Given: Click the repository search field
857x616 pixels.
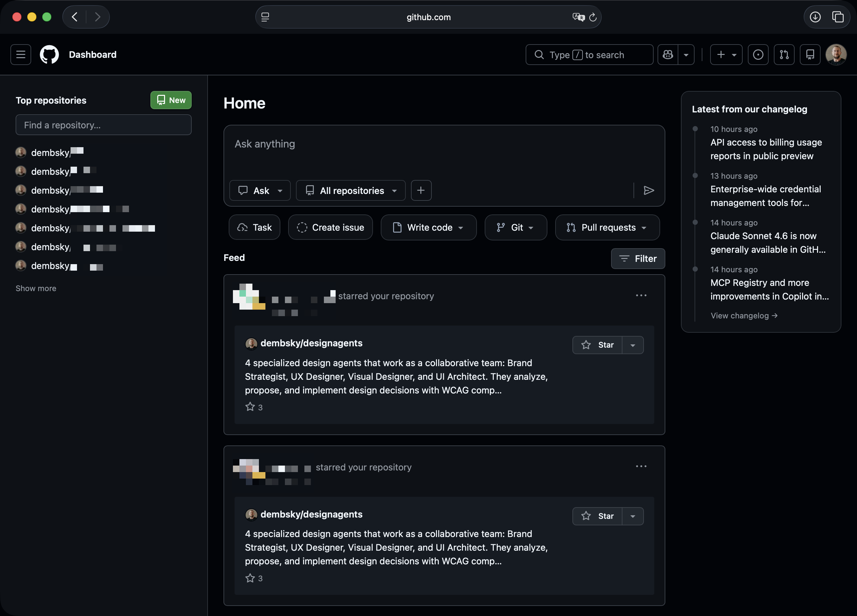Looking at the screenshot, I should tap(103, 125).
